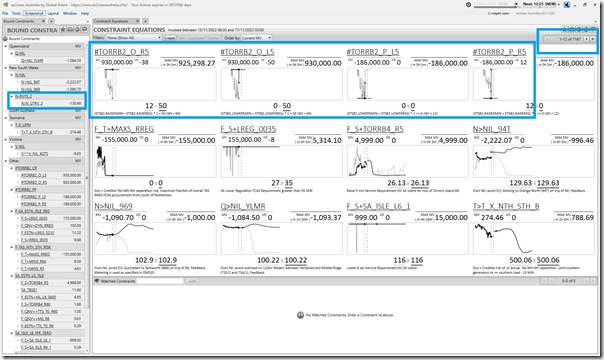This screenshot has height=360, width=604.
Task: Collapse the Tasmania region group
Action: pos(6,118)
